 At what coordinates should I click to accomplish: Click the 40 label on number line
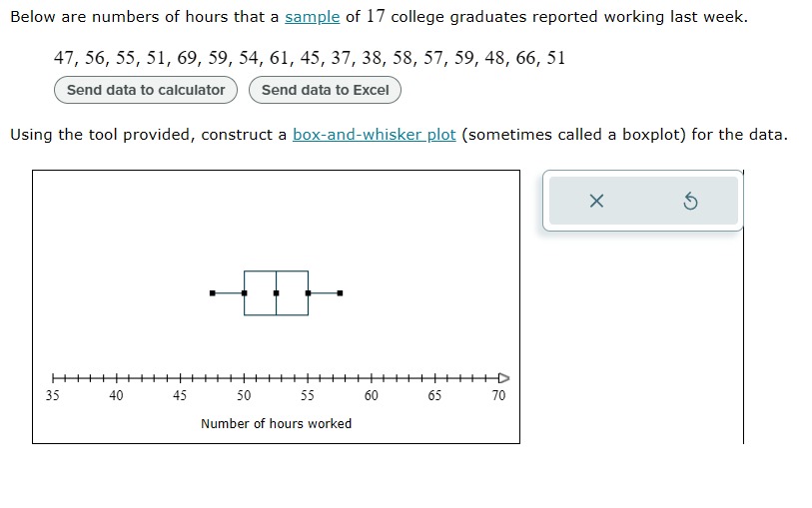116,396
